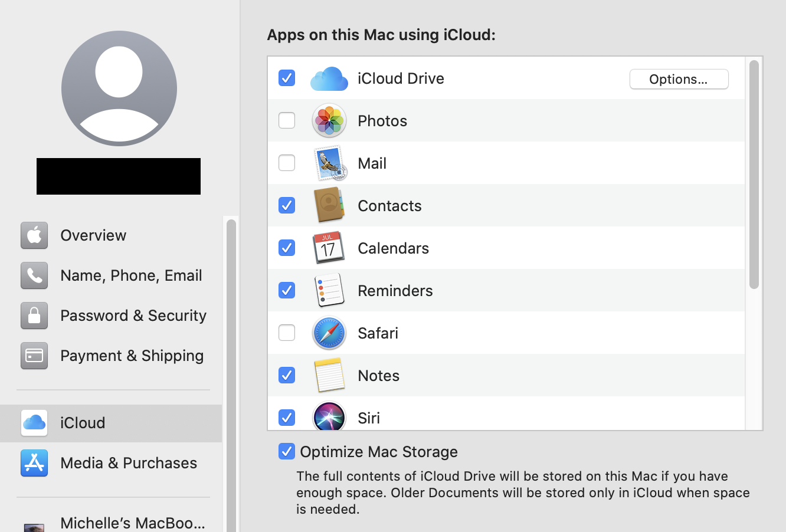Enable the Photos checkbox
Screen dimensions: 786x532
[x=287, y=120]
